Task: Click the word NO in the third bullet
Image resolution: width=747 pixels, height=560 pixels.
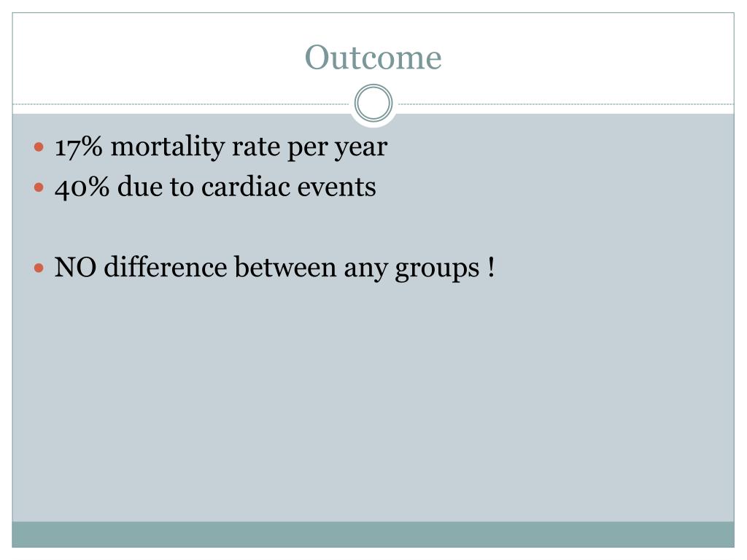Action: point(75,267)
